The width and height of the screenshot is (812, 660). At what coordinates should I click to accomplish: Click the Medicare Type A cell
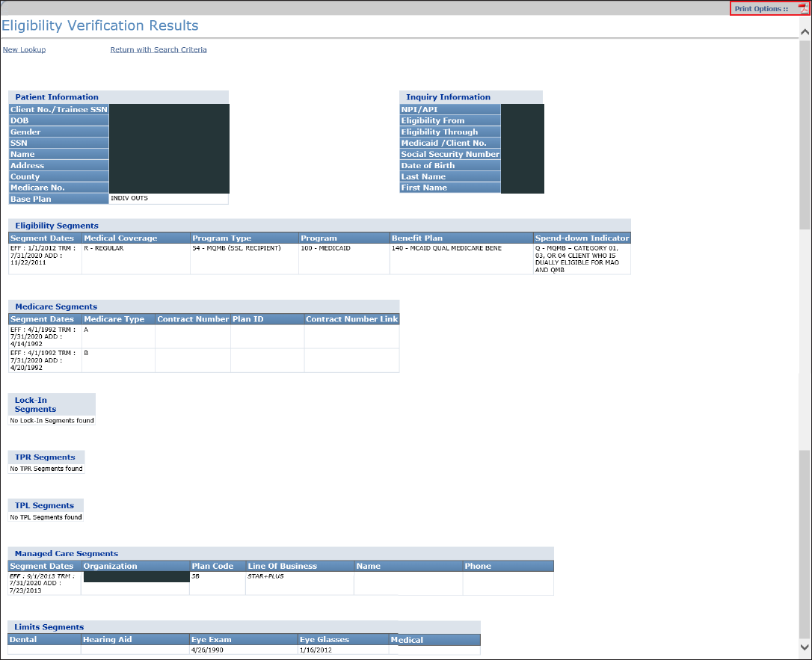point(118,336)
